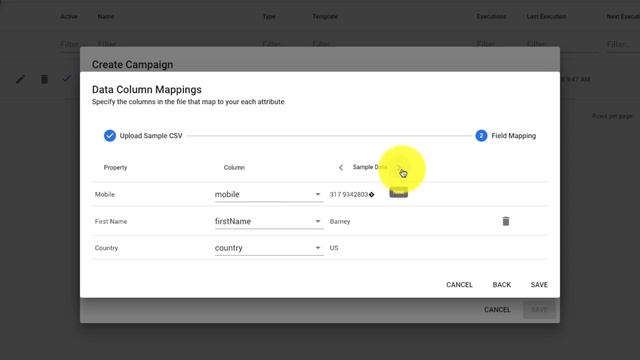Click the Template header in background table
Viewport: 640px width, 360px height.
325,17
